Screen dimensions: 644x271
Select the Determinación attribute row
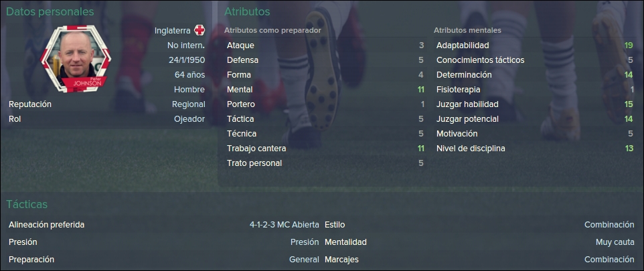coord(534,75)
